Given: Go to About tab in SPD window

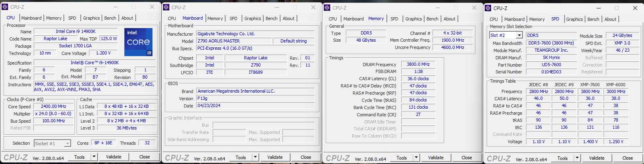Looking at the screenshot, I should point(610,19).
